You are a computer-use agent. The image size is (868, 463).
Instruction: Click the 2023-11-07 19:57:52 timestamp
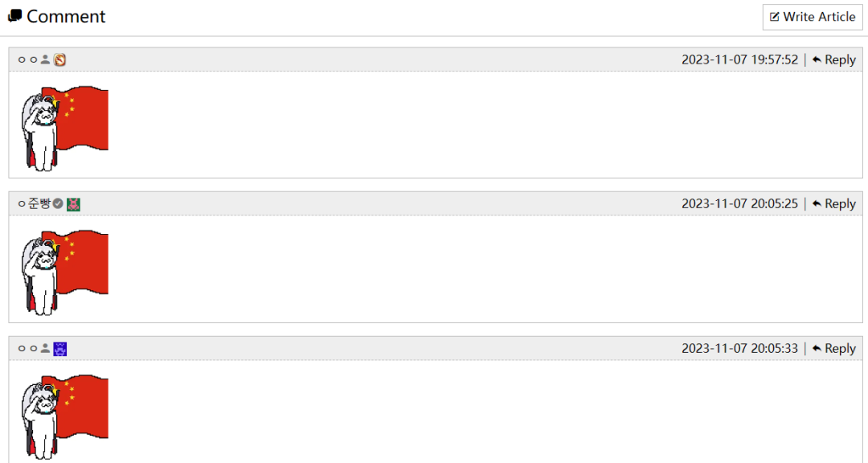tap(739, 59)
